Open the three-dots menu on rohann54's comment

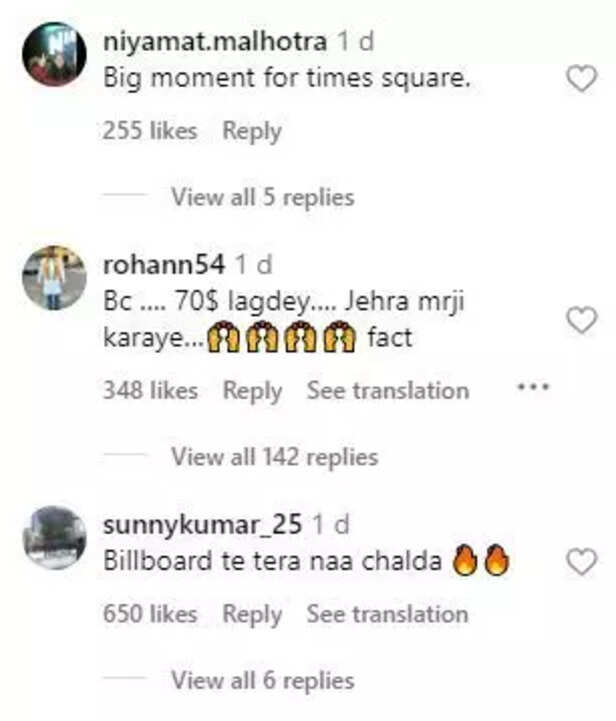533,387
